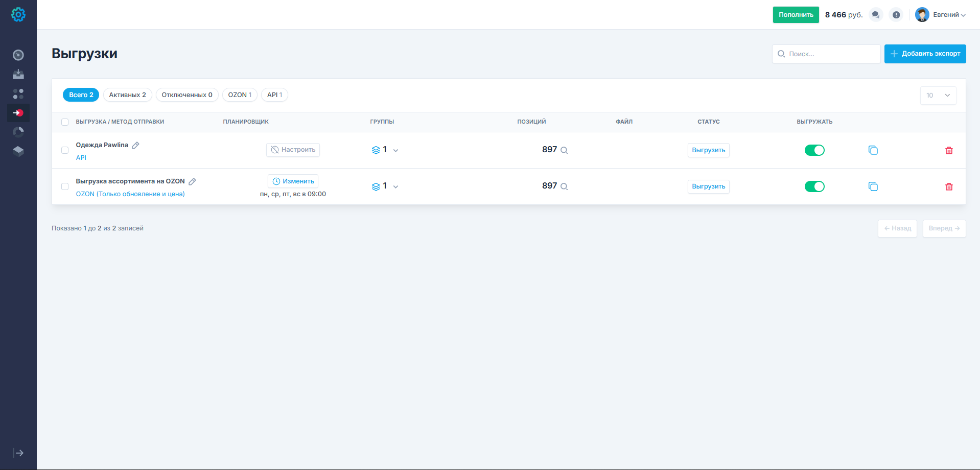Edit name of Выгрузка ассортимента на OZON
The image size is (980, 470).
[x=192, y=181]
